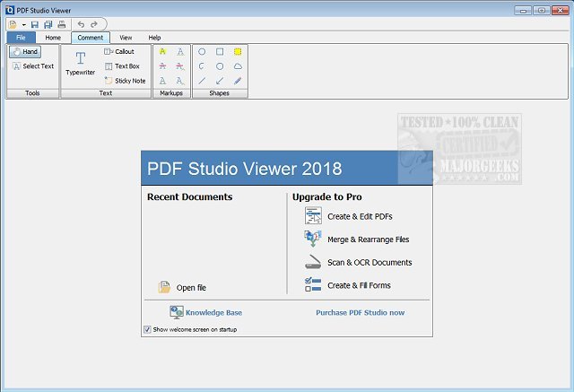Click the Shapes group label

pyautogui.click(x=219, y=93)
